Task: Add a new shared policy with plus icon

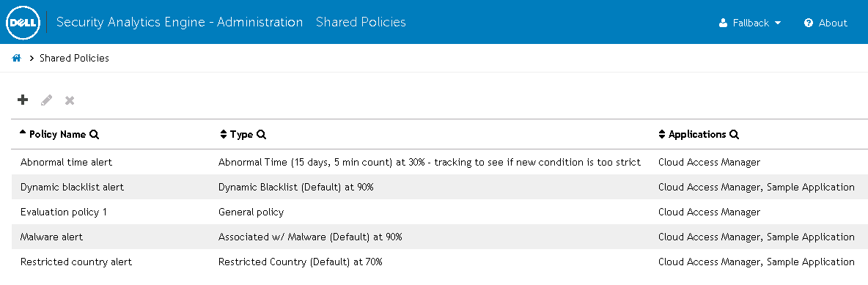Action: pos(23,100)
